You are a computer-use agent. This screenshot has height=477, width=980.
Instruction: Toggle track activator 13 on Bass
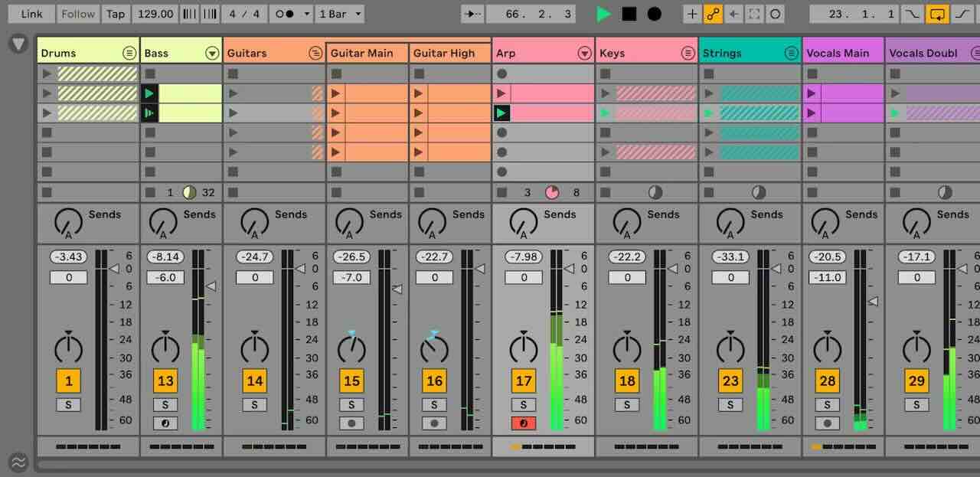click(165, 381)
